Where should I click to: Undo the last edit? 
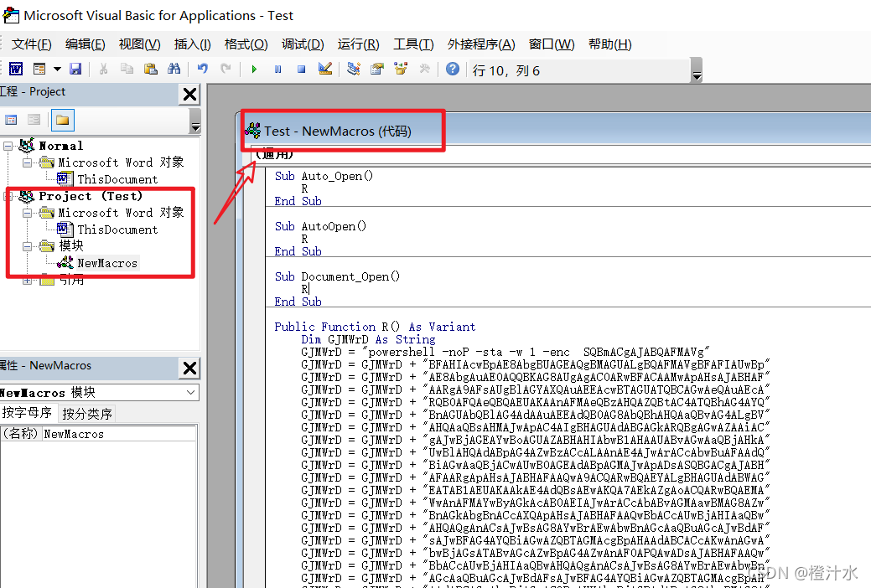tap(203, 69)
